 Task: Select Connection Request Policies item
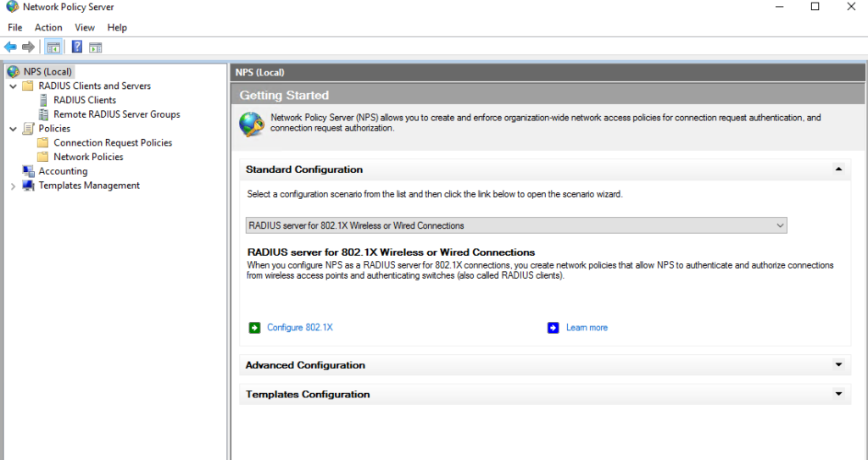pyautogui.click(x=113, y=143)
